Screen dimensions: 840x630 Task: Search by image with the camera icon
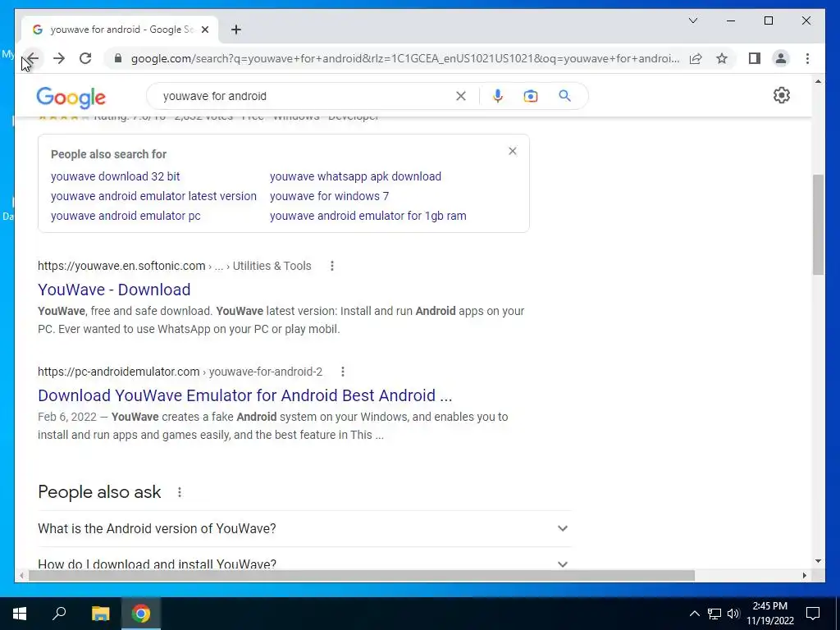531,96
